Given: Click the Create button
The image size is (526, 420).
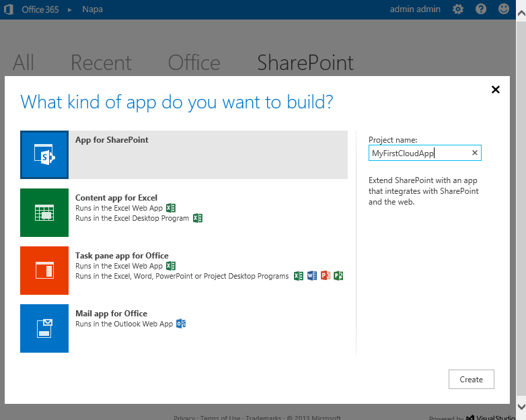Looking at the screenshot, I should [x=471, y=380].
